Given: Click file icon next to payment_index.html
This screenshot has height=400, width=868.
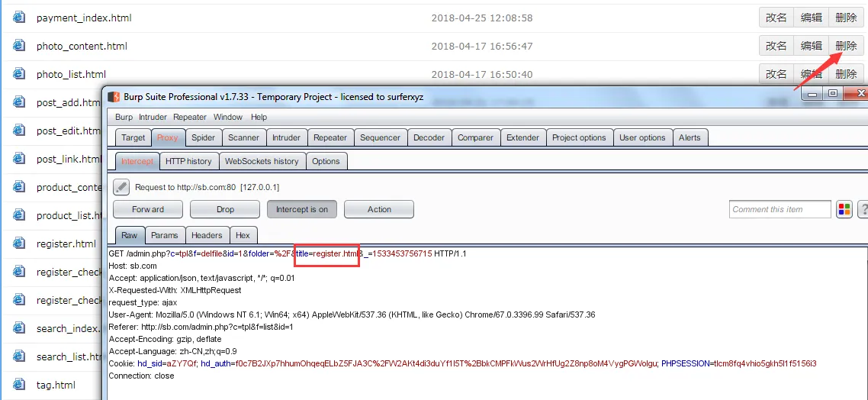Looking at the screenshot, I should (19, 18).
